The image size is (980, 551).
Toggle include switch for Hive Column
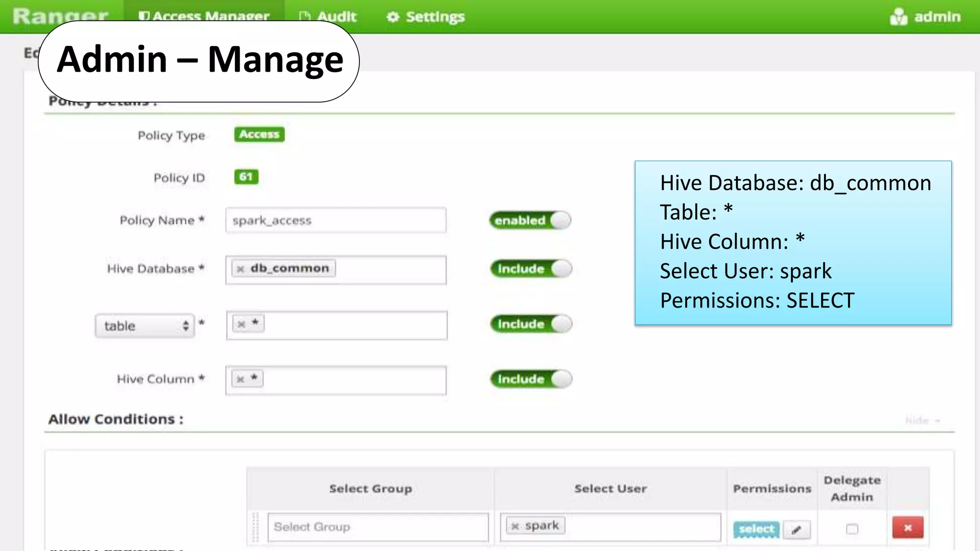(x=531, y=379)
